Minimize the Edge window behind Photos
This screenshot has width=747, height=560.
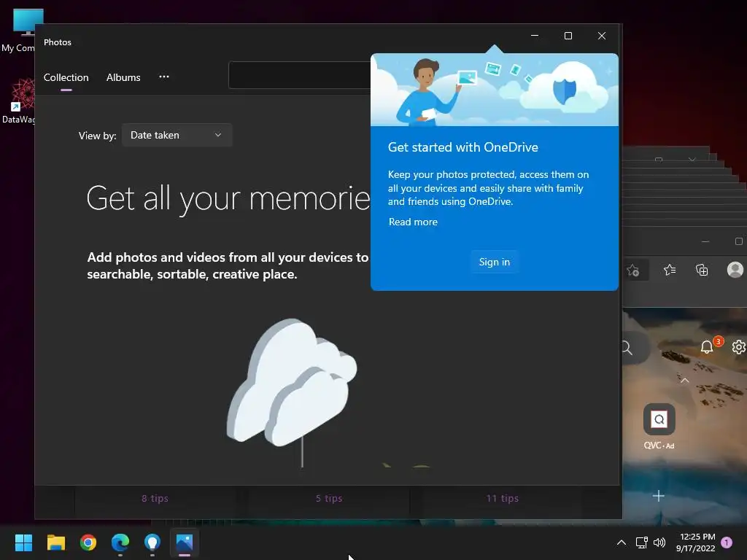point(705,242)
